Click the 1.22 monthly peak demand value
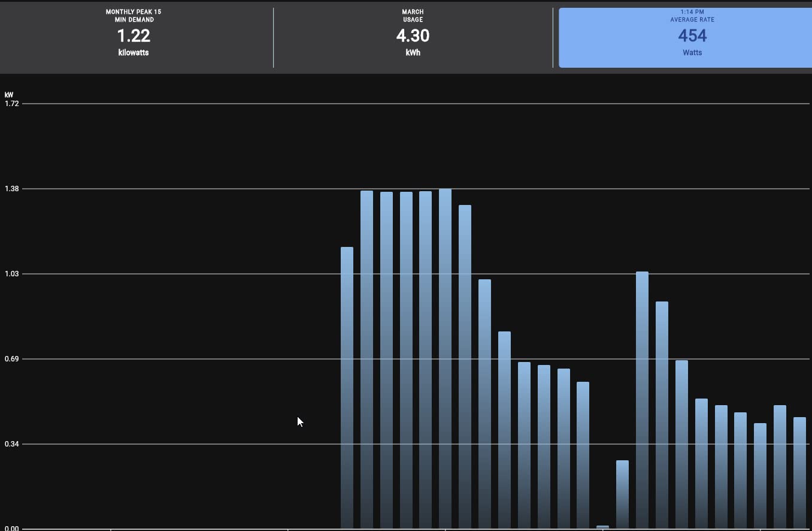This screenshot has width=812, height=531. pyautogui.click(x=134, y=36)
